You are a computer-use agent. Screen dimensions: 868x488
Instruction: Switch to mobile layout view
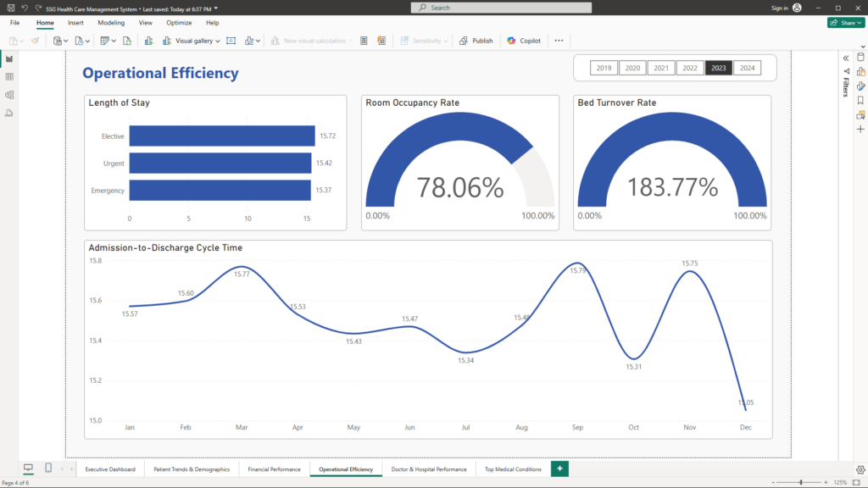pyautogui.click(x=48, y=469)
